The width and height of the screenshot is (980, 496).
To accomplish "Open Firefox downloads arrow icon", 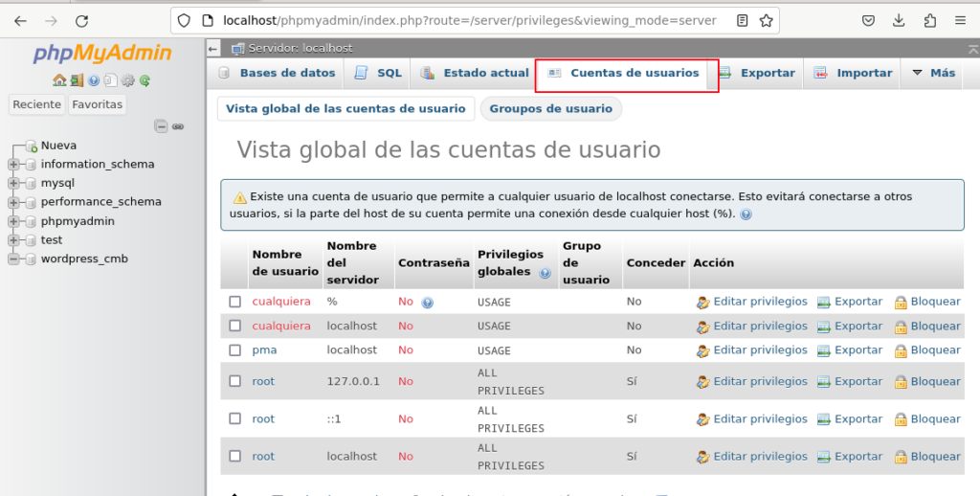I will (899, 20).
